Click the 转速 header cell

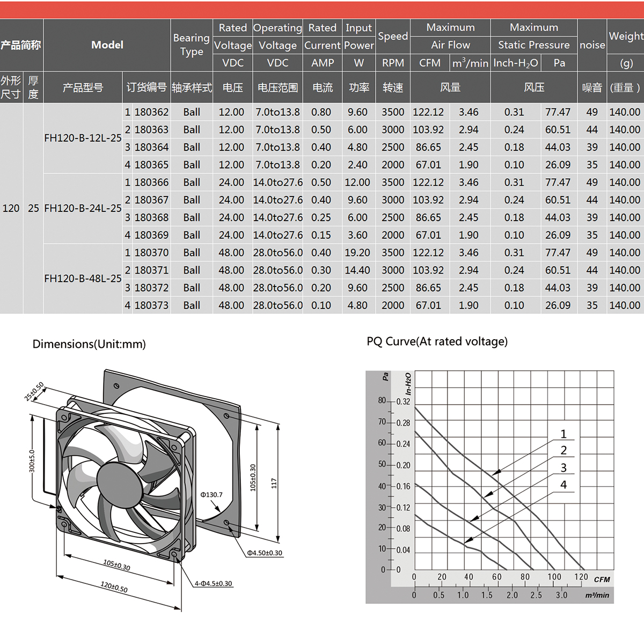point(393,87)
